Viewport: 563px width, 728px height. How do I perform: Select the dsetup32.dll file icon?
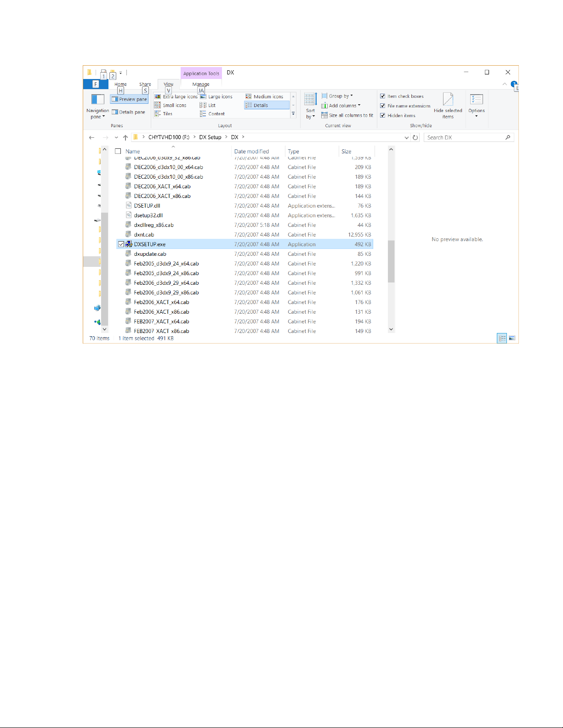coord(129,215)
